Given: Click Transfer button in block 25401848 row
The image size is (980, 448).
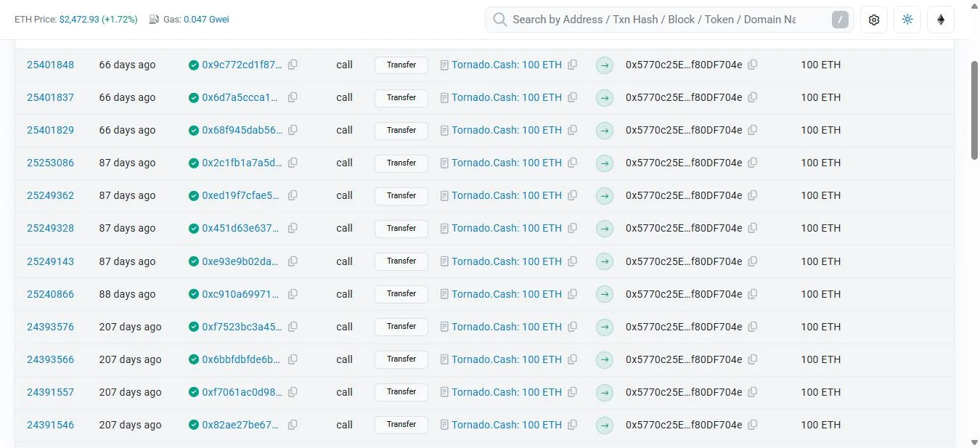Looking at the screenshot, I should click(401, 65).
